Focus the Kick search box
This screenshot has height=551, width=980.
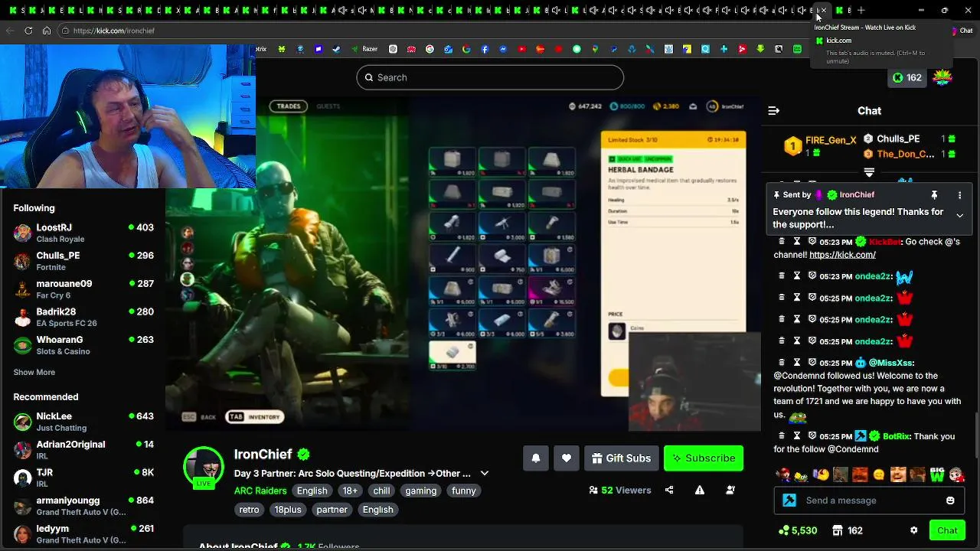coord(490,77)
